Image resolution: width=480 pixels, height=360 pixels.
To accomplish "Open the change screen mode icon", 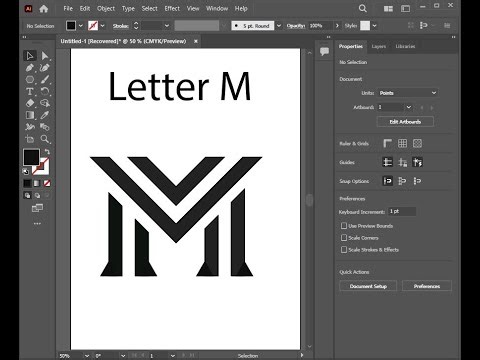I will pos(37,208).
